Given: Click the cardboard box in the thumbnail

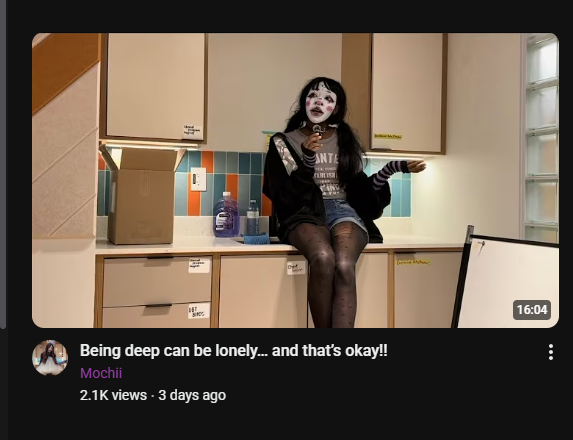Looking at the screenshot, I should coord(143,195).
